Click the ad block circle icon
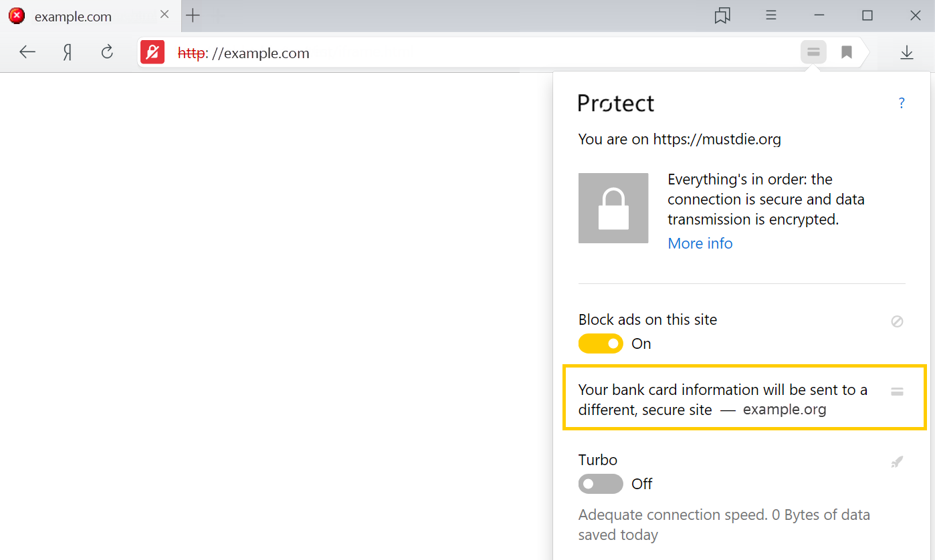 [x=898, y=321]
